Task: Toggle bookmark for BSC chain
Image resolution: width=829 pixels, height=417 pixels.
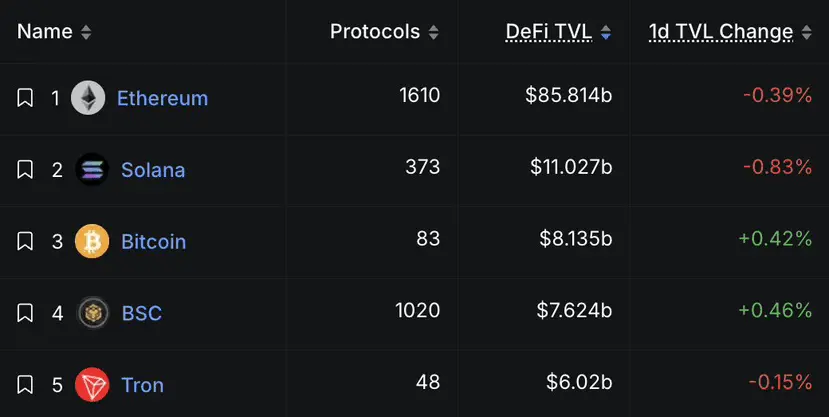Action: tap(25, 313)
